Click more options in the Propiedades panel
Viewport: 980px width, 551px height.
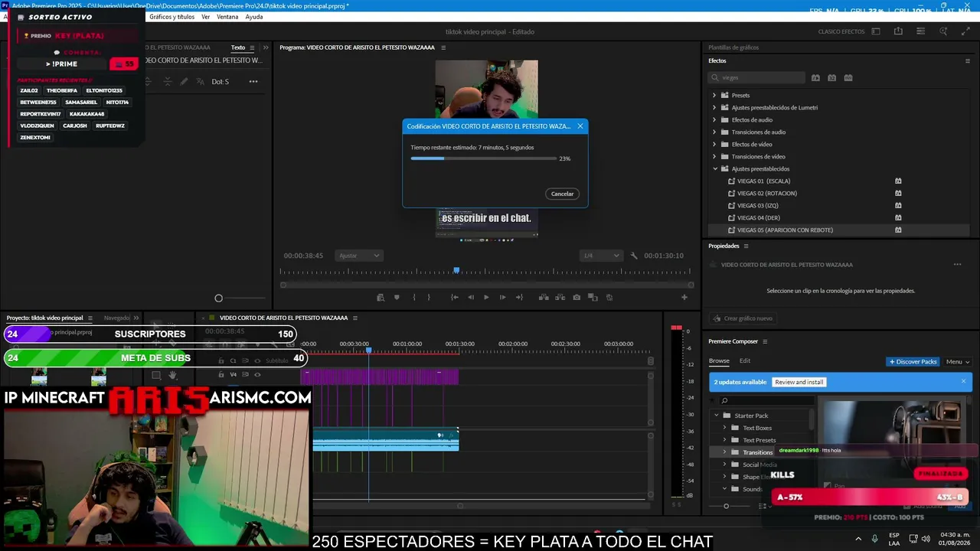click(957, 265)
